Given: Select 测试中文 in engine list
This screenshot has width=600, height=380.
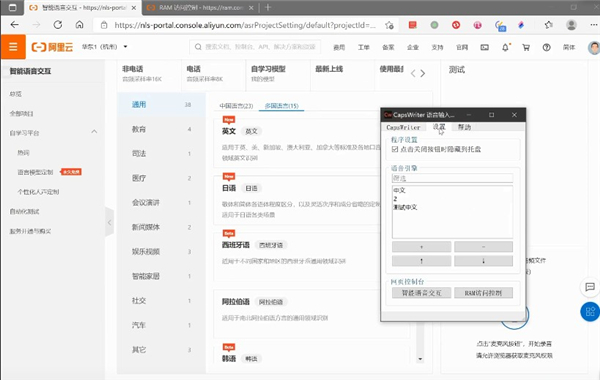Looking at the screenshot, I should (405, 207).
